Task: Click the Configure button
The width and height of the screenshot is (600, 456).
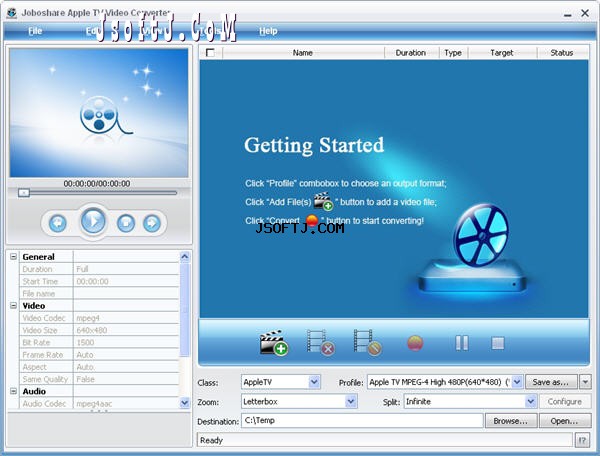Action: [565, 402]
